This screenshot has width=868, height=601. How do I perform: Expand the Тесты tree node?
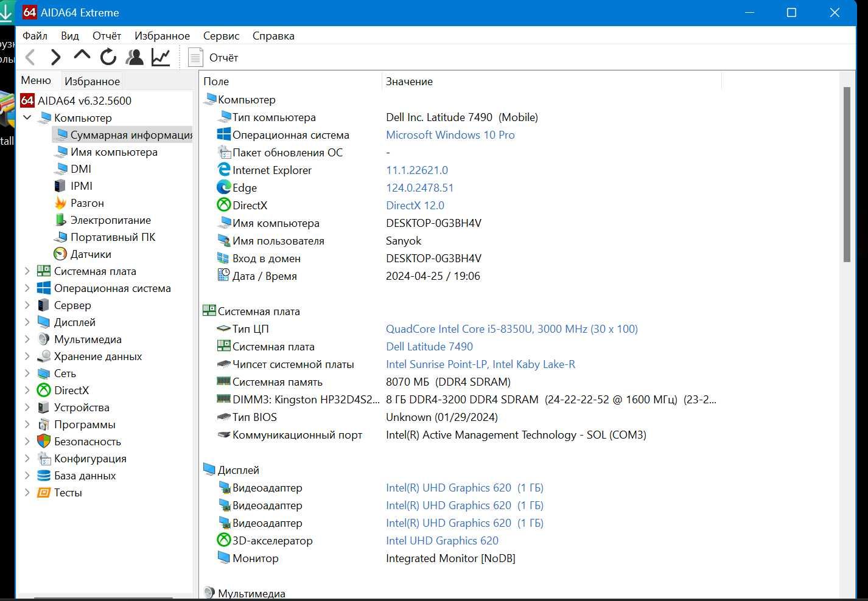[27, 492]
